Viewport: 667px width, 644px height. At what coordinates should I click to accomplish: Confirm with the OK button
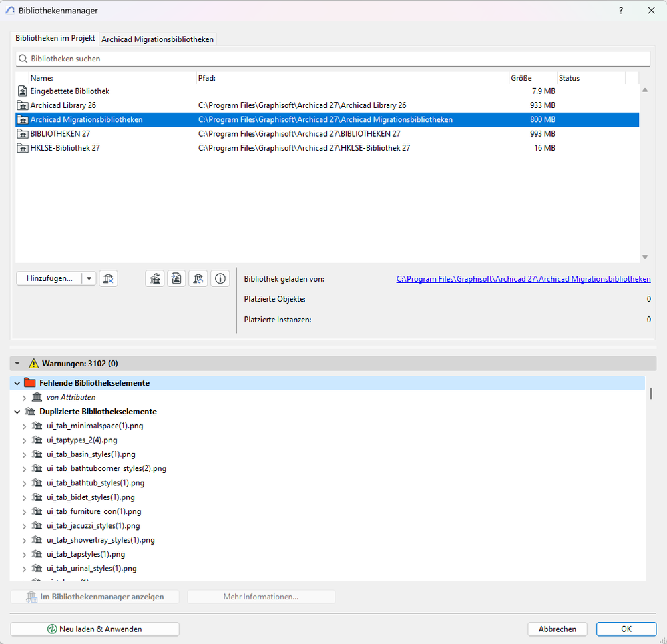click(x=626, y=629)
